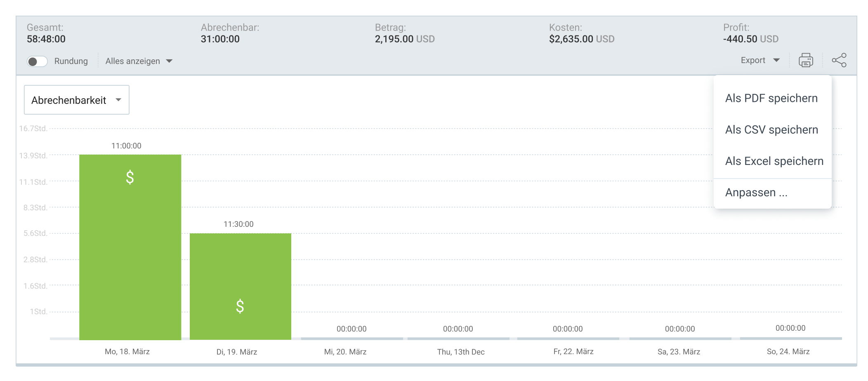Choose Als PDF speichern from Export menu
The width and height of the screenshot is (868, 381).
click(x=772, y=98)
